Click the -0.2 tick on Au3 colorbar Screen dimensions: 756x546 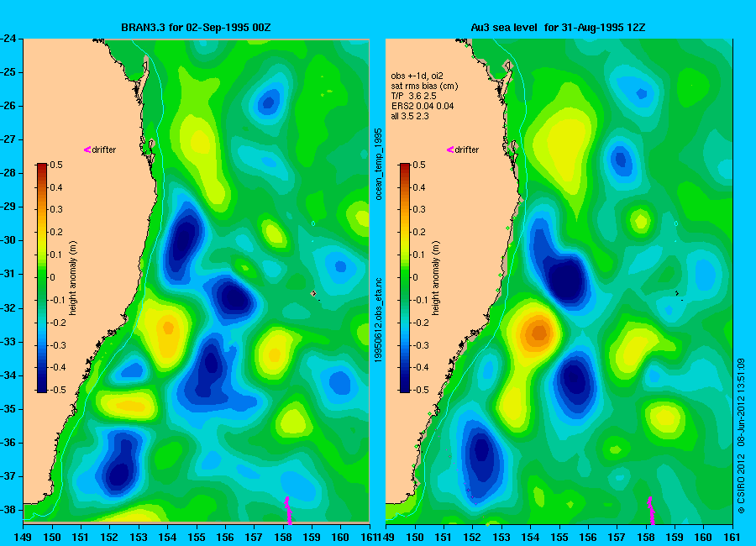420,323
